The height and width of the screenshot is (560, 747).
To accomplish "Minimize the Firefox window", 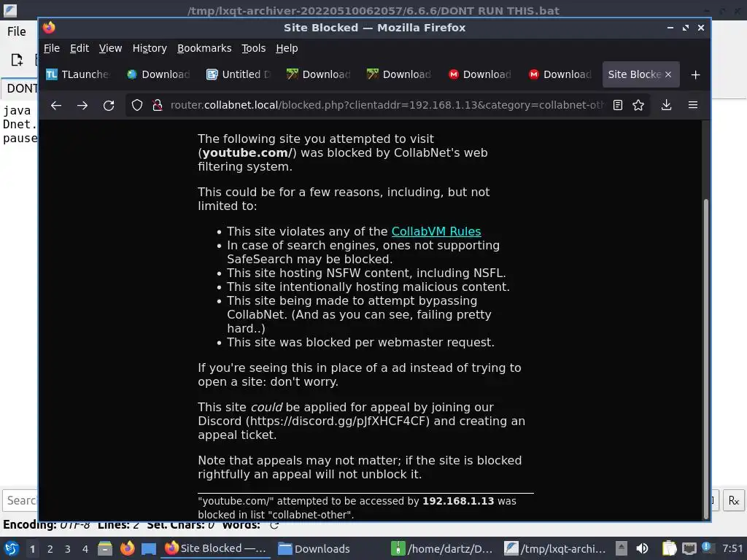I will coord(670,28).
